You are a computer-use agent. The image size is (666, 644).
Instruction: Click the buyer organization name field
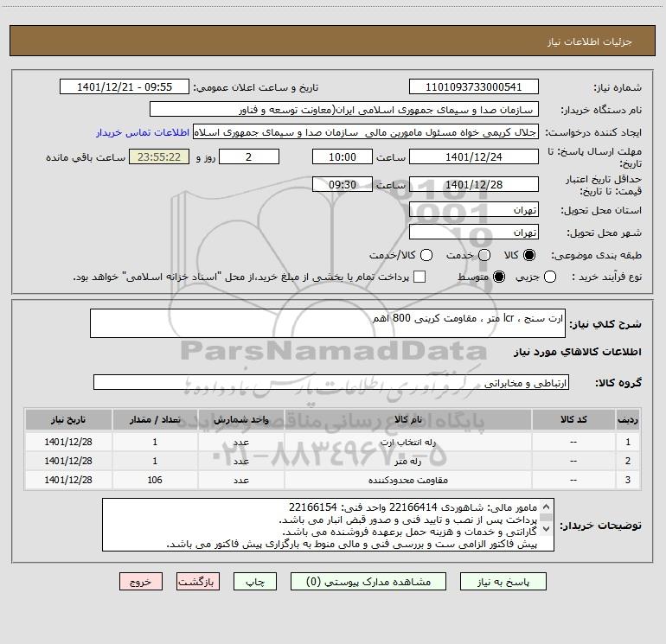click(344, 110)
